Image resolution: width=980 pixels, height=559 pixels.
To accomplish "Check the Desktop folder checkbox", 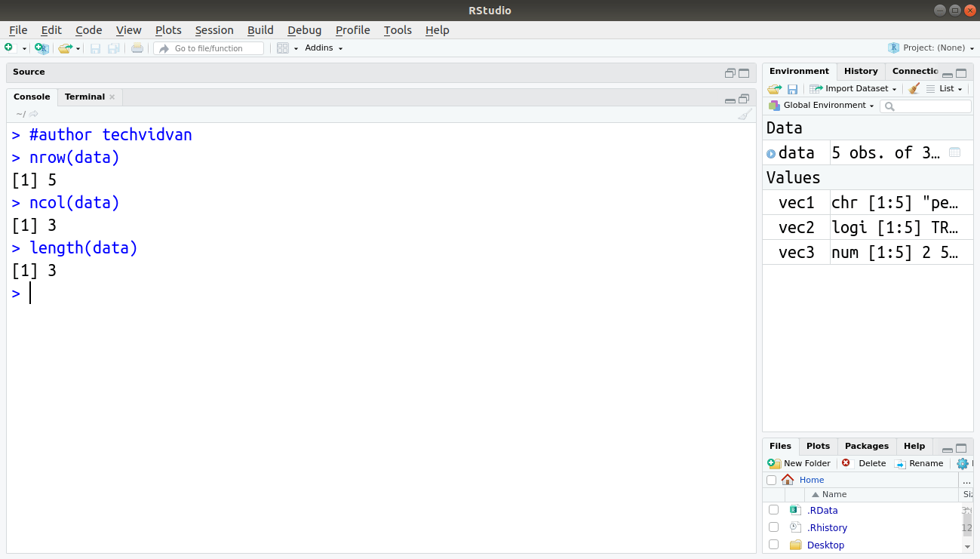I will (x=773, y=544).
